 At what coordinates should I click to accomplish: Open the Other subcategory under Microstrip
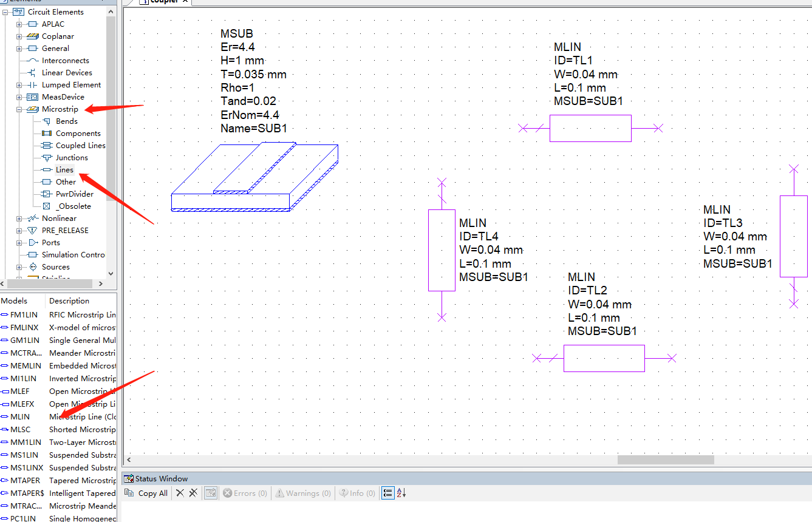[x=66, y=182]
